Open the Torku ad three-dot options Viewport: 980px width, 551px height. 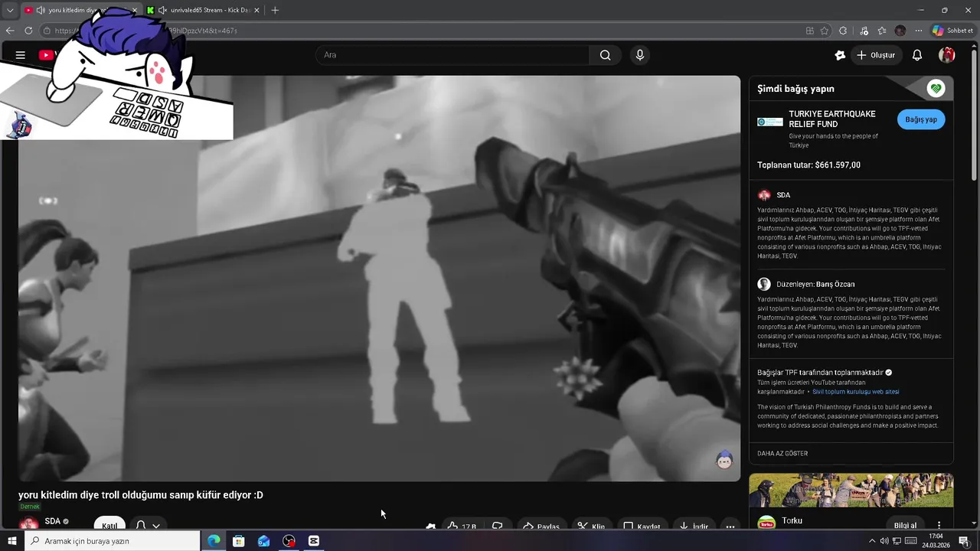(939, 525)
